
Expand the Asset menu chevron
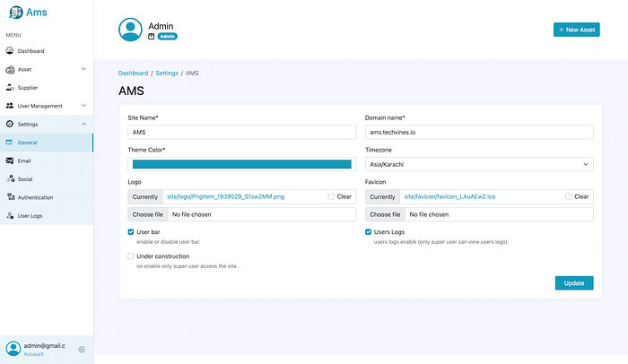coord(83,69)
